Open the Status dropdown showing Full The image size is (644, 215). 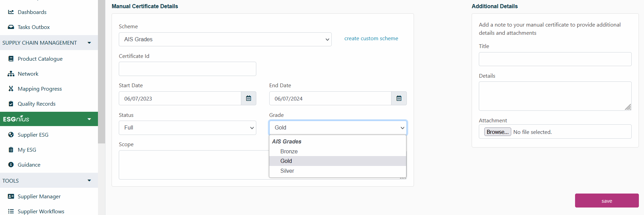click(x=187, y=128)
